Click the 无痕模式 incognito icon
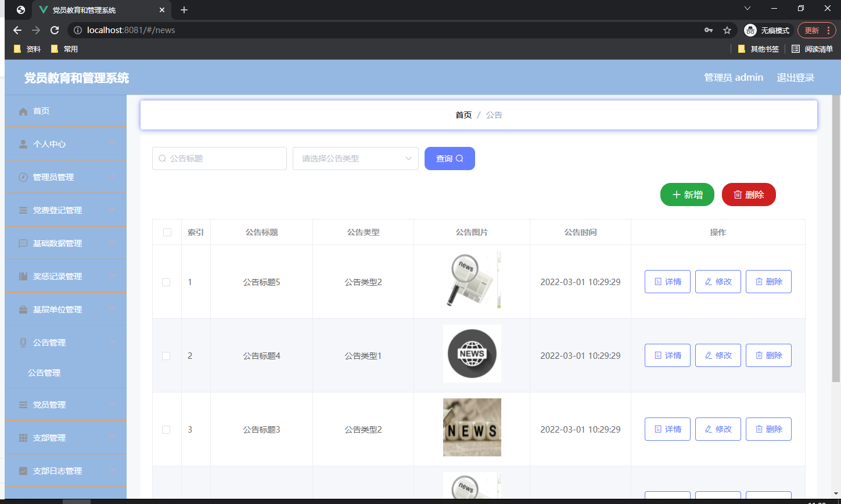Screen dimensions: 841x504 [750, 30]
